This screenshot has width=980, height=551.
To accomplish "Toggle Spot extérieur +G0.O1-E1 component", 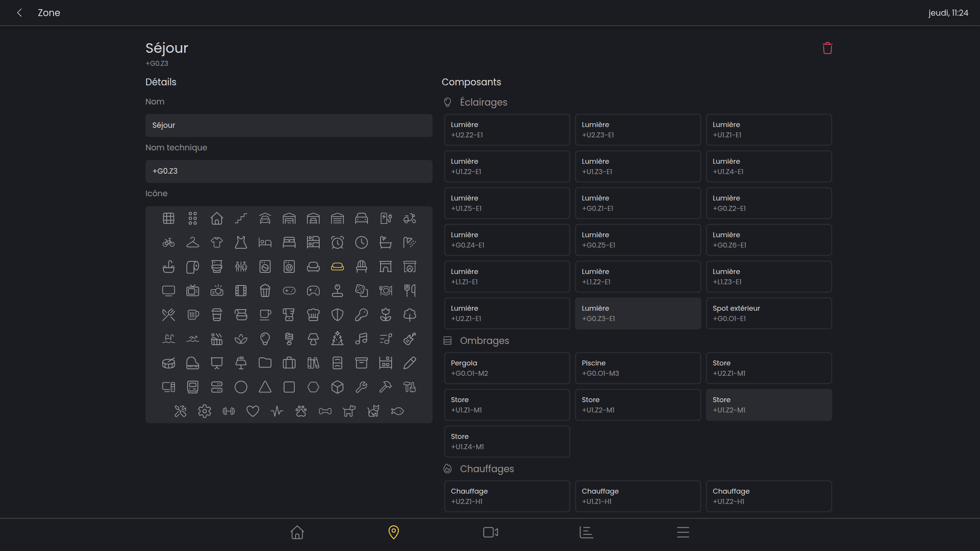I will tap(769, 313).
